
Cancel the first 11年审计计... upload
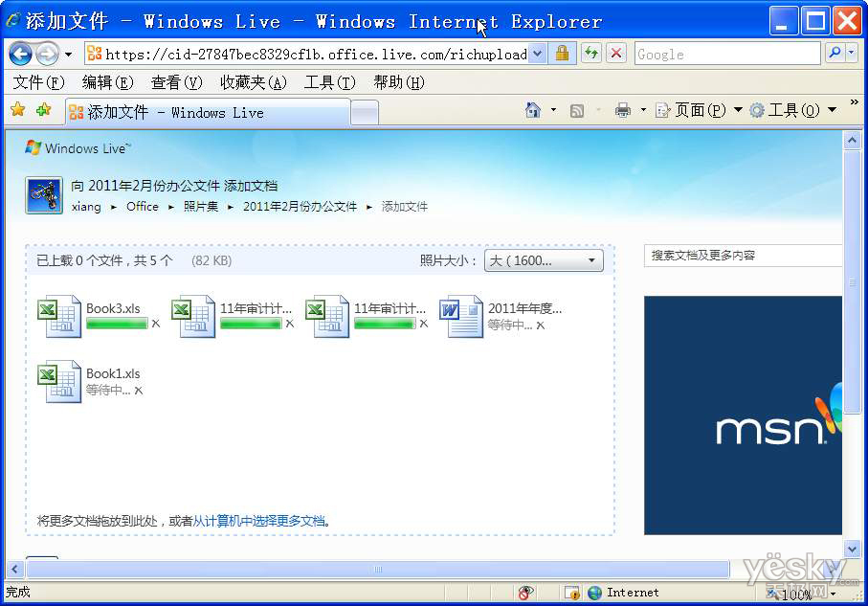pos(290,324)
